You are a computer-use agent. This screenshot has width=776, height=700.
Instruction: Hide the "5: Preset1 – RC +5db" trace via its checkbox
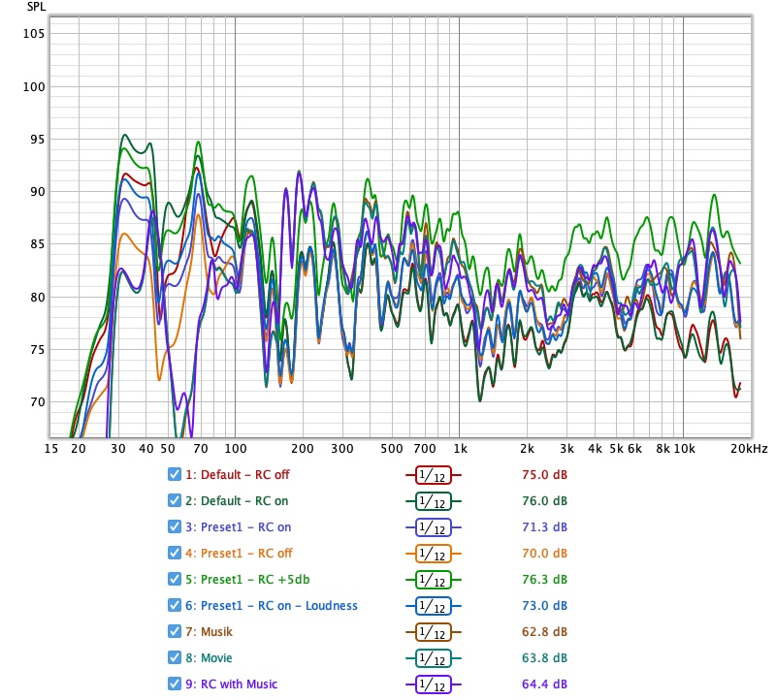[175, 580]
